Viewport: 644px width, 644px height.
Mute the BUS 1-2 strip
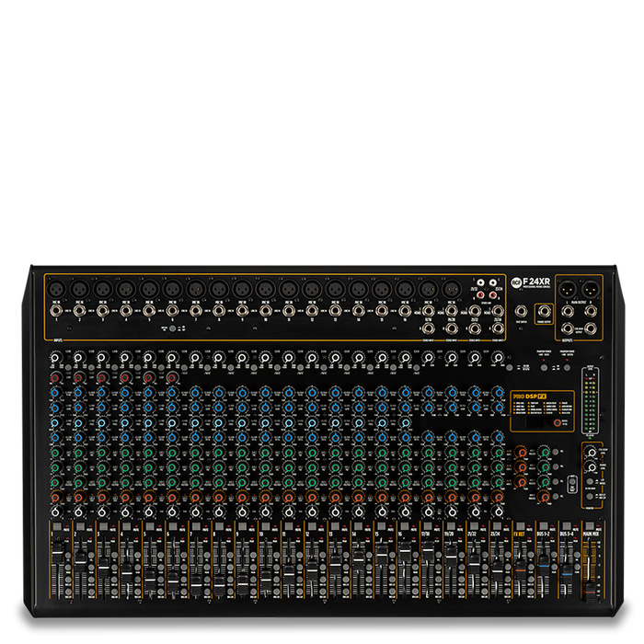[544, 526]
